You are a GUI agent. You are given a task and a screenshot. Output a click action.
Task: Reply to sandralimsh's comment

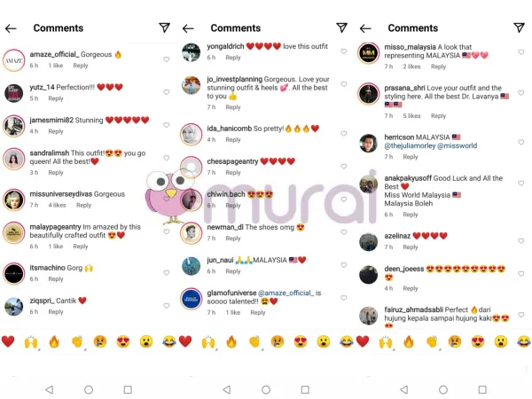56,173
